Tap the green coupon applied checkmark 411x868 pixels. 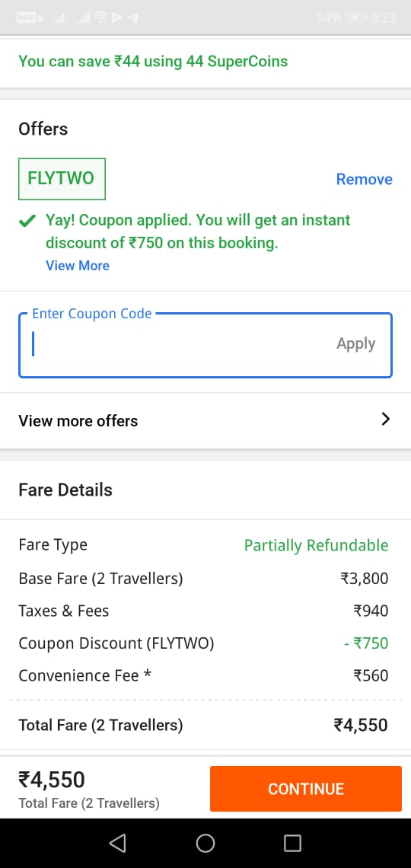[27, 222]
